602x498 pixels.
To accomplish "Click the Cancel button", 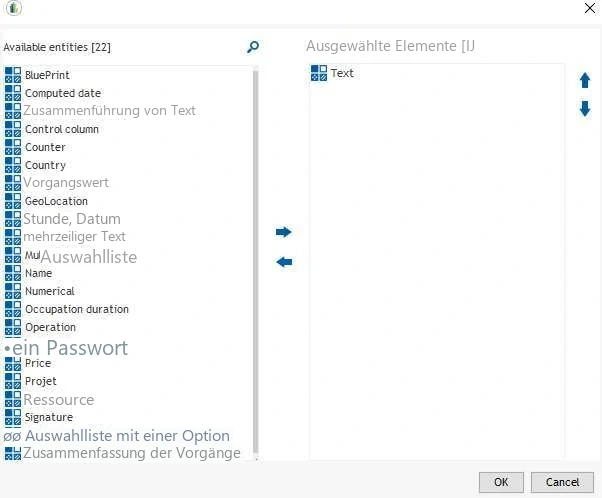I will point(562,482).
